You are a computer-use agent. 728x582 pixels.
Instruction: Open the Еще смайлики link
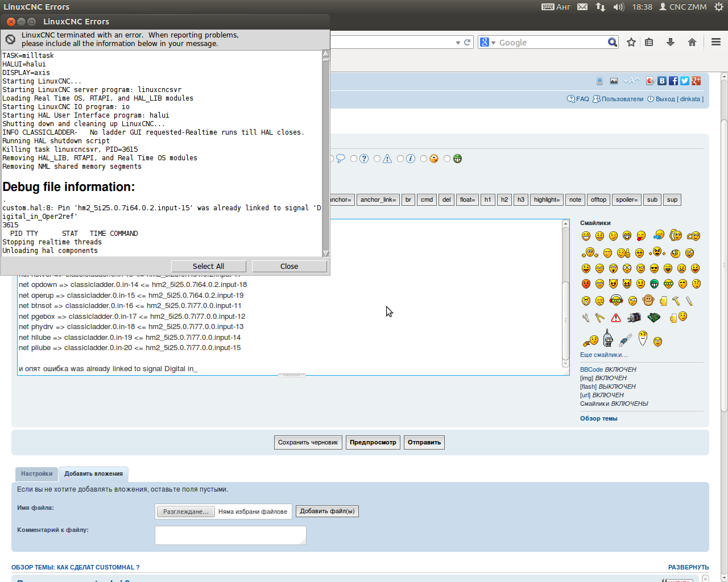tap(604, 355)
